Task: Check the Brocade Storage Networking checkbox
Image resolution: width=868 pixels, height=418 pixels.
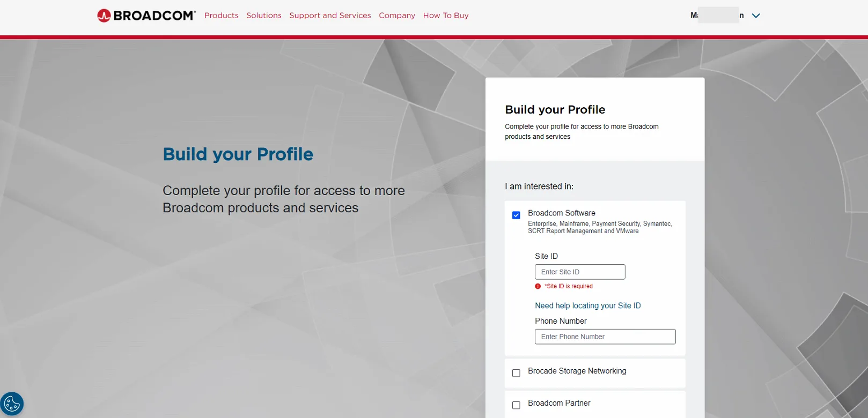Action: [516, 373]
